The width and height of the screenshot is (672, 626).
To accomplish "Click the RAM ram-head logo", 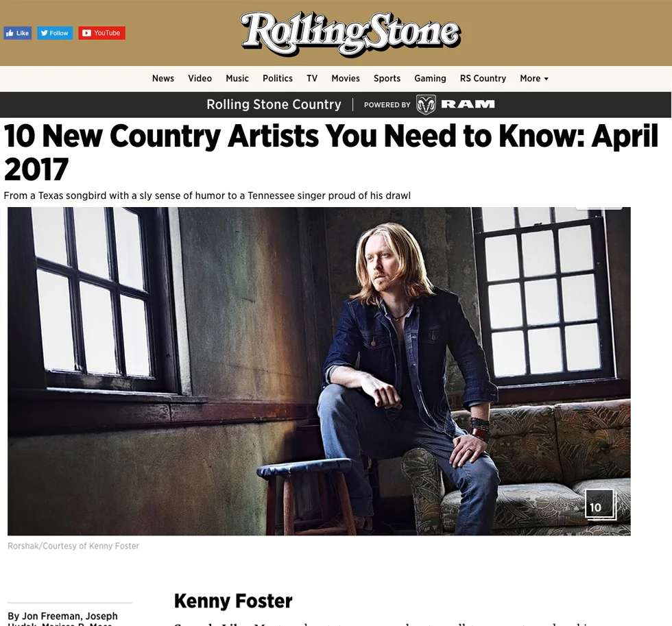I will pos(426,104).
